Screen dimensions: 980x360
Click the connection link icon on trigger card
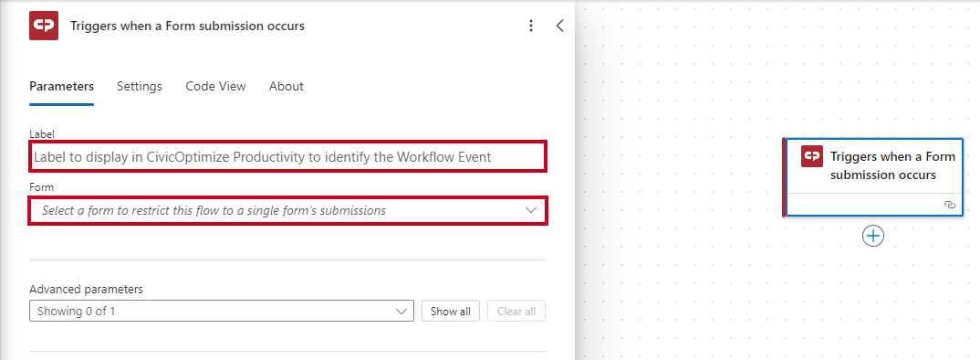click(950, 205)
